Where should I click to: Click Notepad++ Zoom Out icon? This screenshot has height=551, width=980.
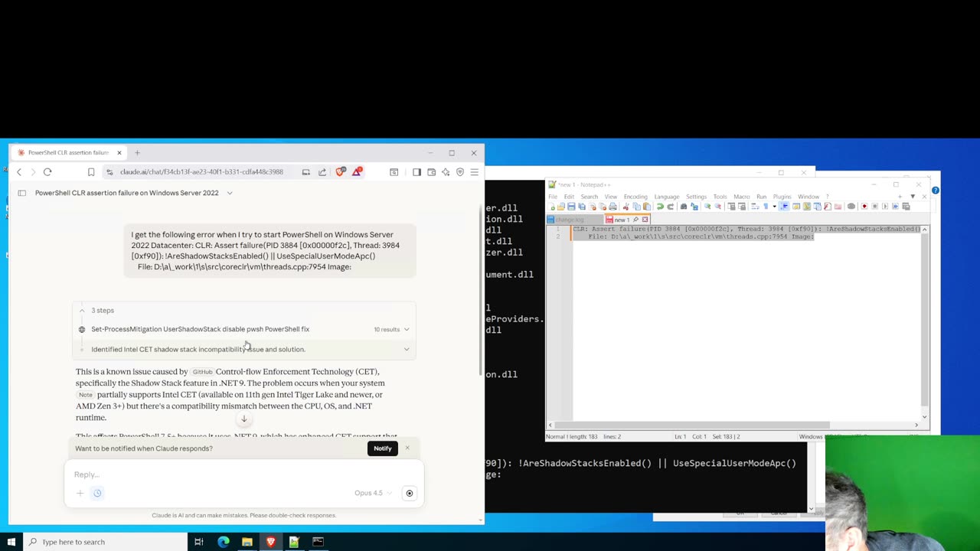point(717,206)
